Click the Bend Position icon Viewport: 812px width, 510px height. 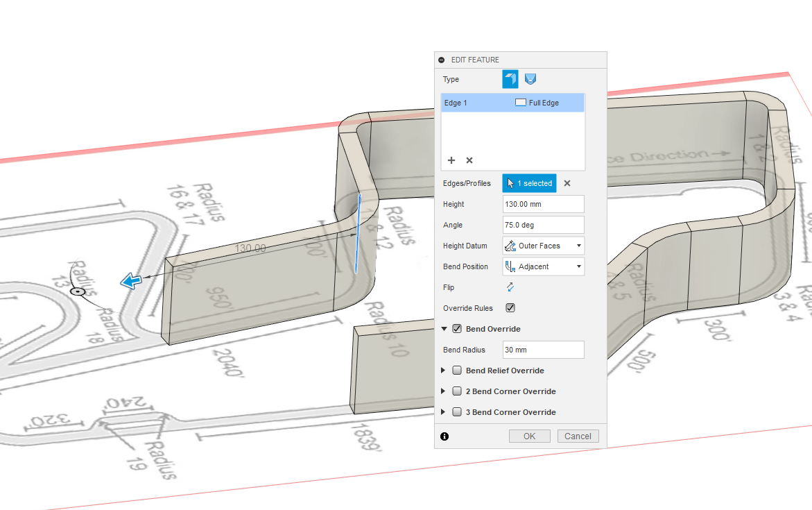(x=510, y=266)
